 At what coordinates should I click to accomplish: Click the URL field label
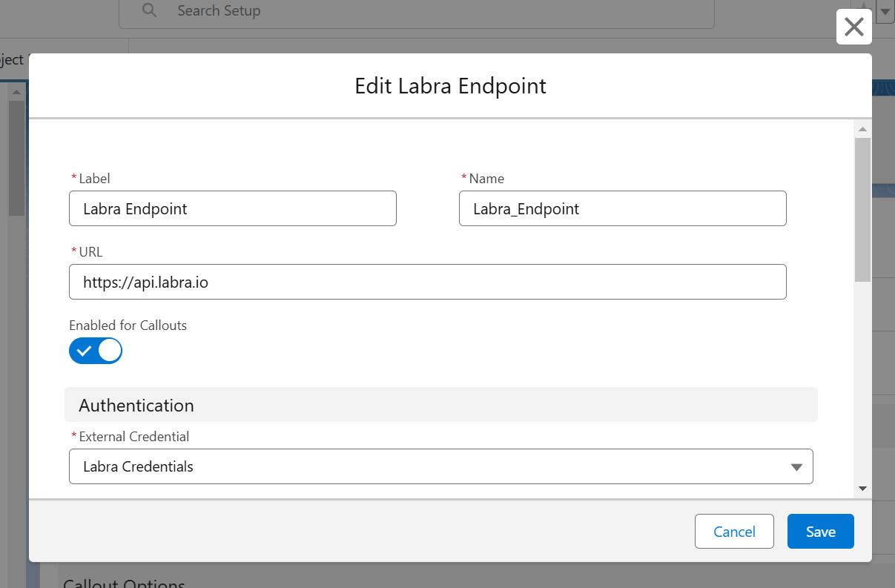click(90, 252)
